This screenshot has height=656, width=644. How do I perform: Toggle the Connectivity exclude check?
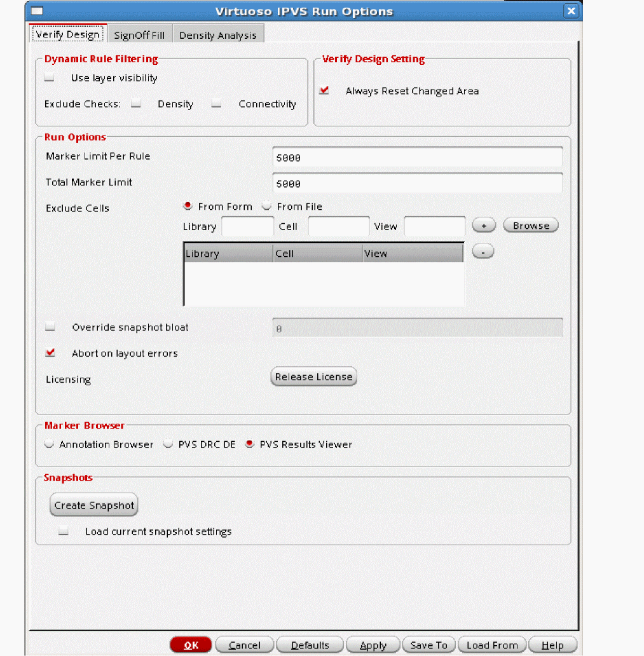pos(216,104)
